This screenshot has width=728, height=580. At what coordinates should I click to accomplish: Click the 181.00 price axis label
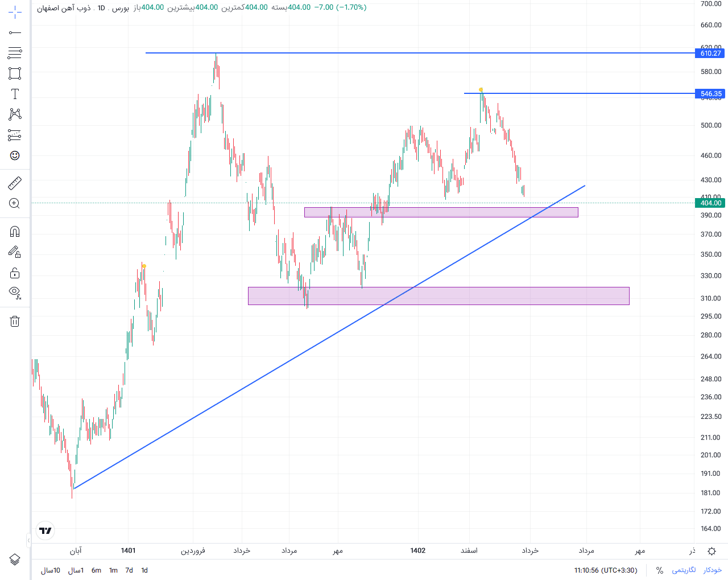pos(711,493)
